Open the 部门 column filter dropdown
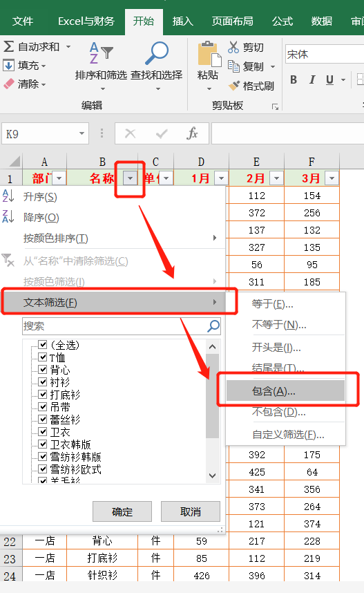Image resolution: width=364 pixels, height=593 pixels. pos(59,178)
